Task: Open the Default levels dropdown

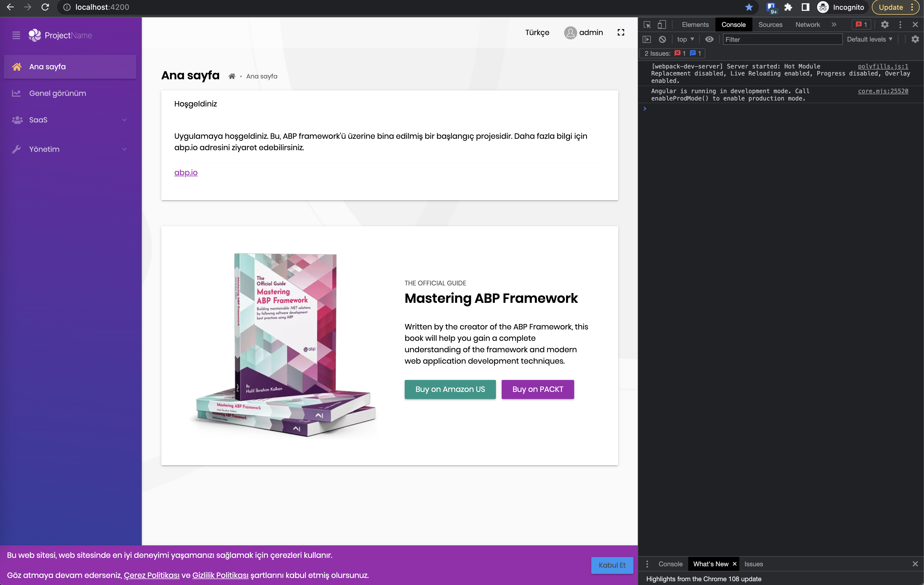Action: tap(869, 39)
